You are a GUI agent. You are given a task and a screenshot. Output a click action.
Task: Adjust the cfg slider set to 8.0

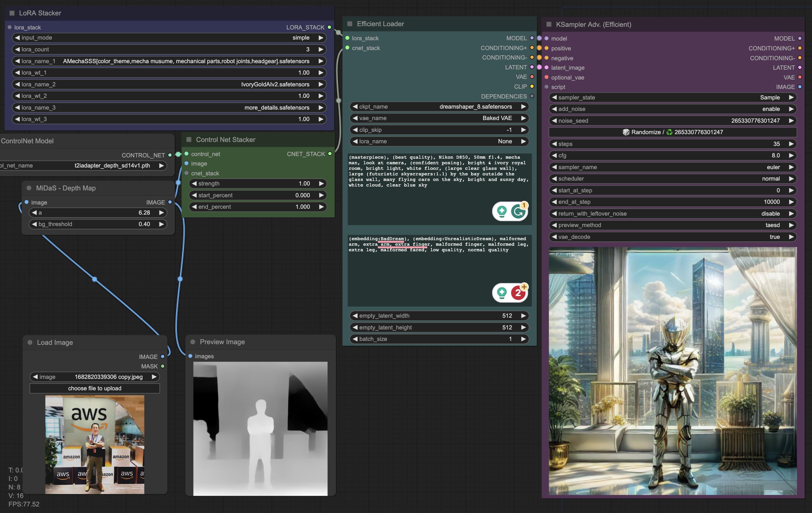click(776, 155)
